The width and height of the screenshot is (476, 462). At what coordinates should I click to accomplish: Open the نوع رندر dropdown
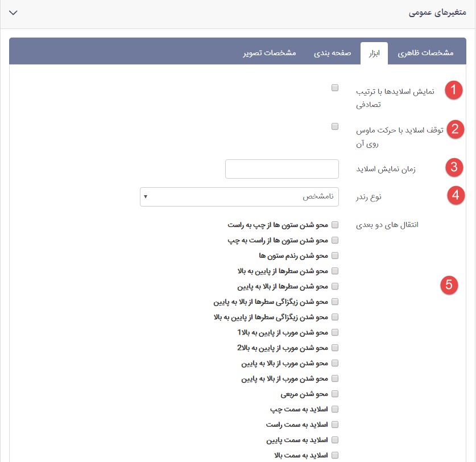pyautogui.click(x=239, y=197)
